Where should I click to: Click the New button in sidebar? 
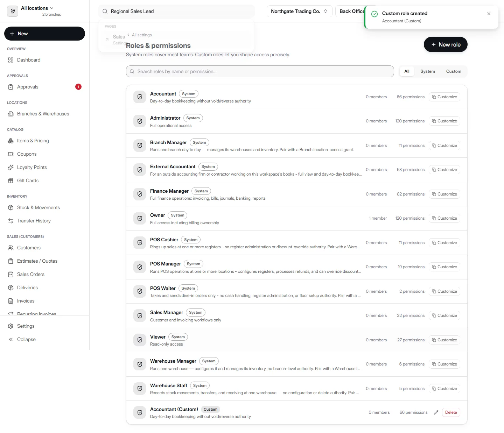pyautogui.click(x=44, y=34)
